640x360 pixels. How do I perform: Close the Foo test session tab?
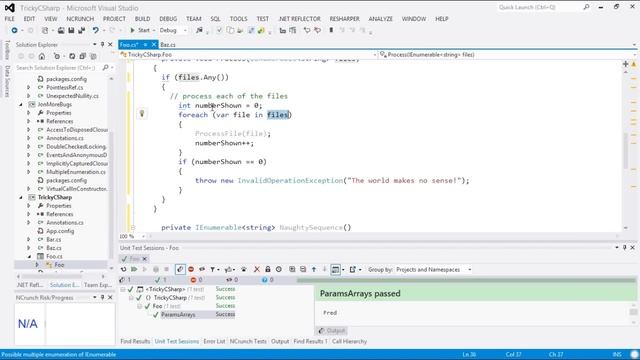point(144,259)
